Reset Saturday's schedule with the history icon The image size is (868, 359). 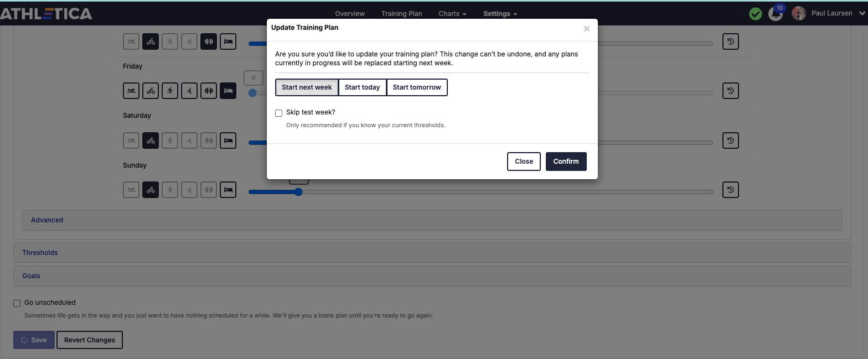[x=731, y=141]
